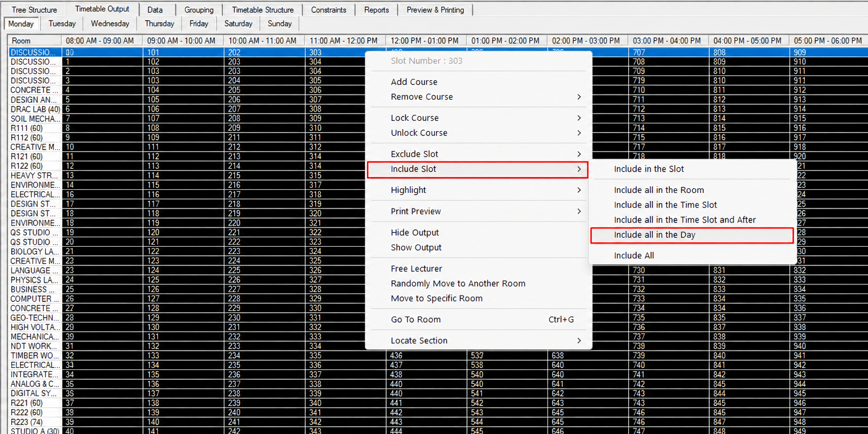Open Print Preview submenu
This screenshot has width=868, height=434.
pos(479,211)
